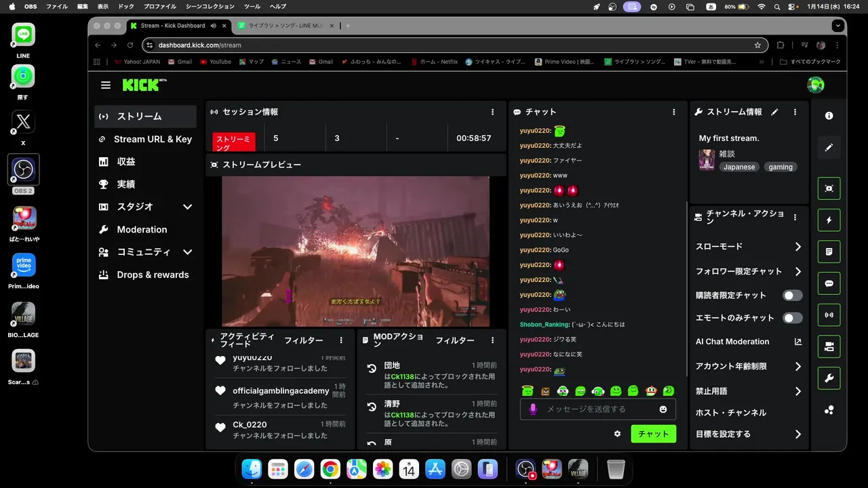This screenshot has width=868, height=488.
Task: Open the chat settings gear icon
Action: pyautogui.click(x=617, y=434)
